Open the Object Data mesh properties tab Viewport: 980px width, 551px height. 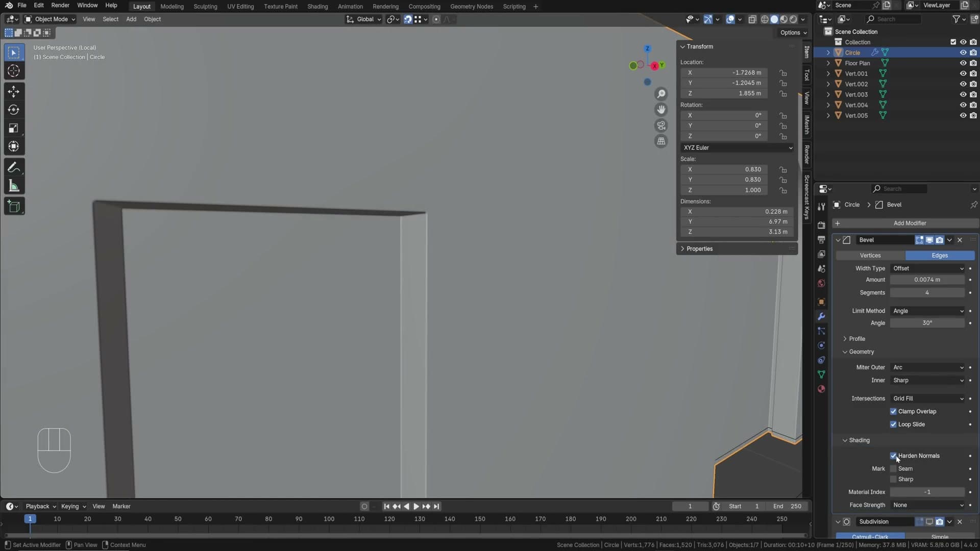pyautogui.click(x=821, y=374)
